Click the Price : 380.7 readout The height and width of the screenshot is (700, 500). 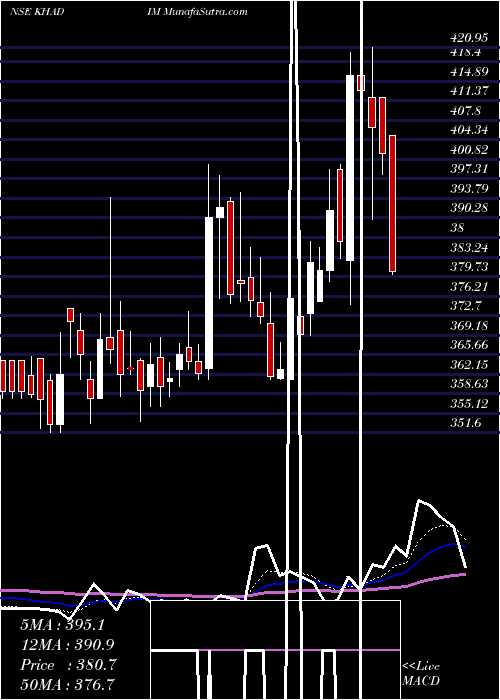(x=68, y=665)
